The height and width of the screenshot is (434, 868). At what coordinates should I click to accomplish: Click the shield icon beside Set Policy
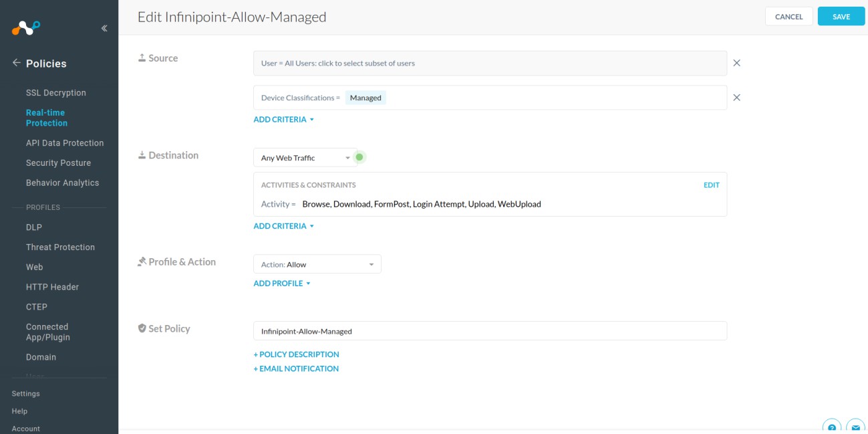[142, 327]
